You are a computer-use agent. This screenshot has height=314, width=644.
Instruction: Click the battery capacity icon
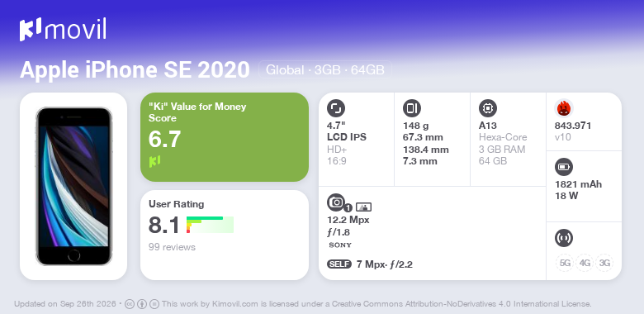coord(564,167)
